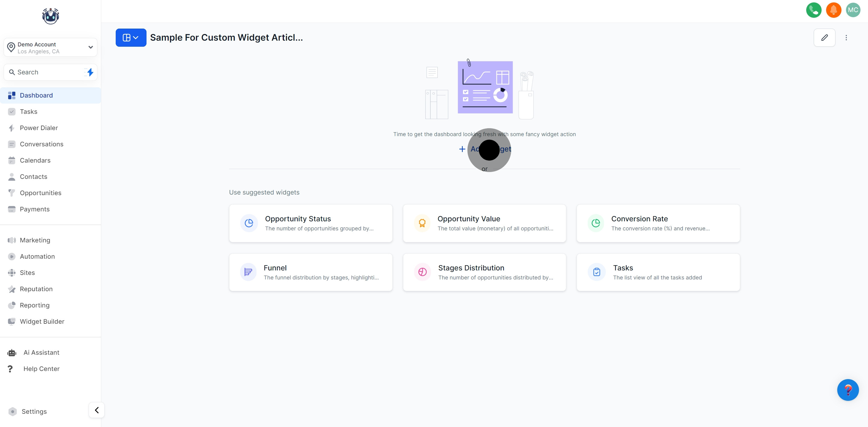Click the Help Center question mark icon

point(10,369)
